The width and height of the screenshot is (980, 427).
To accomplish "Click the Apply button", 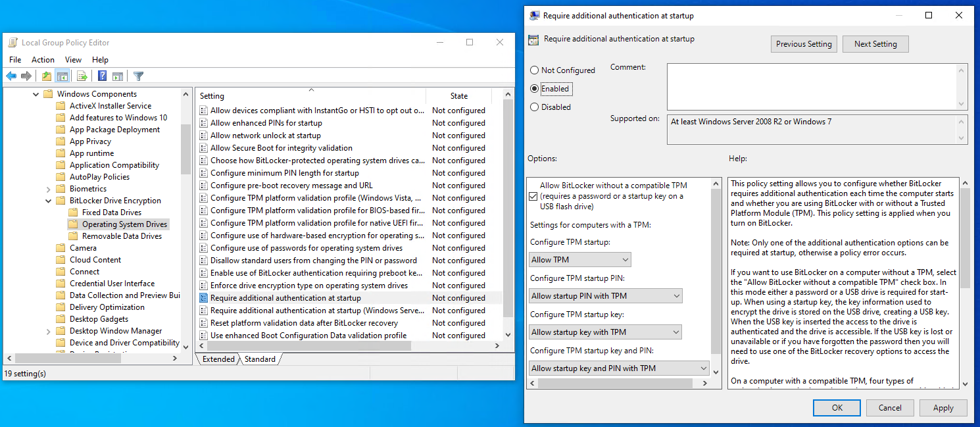I will coord(943,408).
